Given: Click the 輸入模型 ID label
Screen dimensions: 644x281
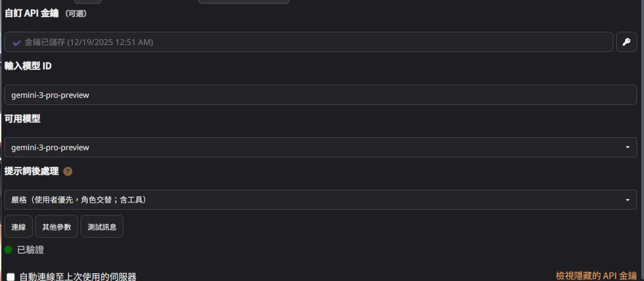Looking at the screenshot, I should pos(28,66).
